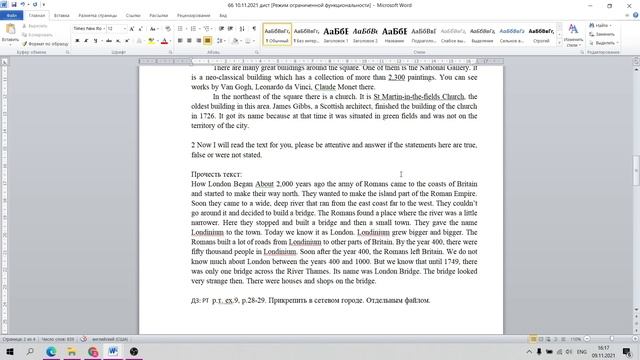Viewport: 640px width, 360px height.
Task: Switch to the Вид (View) tab
Action: 223,16
